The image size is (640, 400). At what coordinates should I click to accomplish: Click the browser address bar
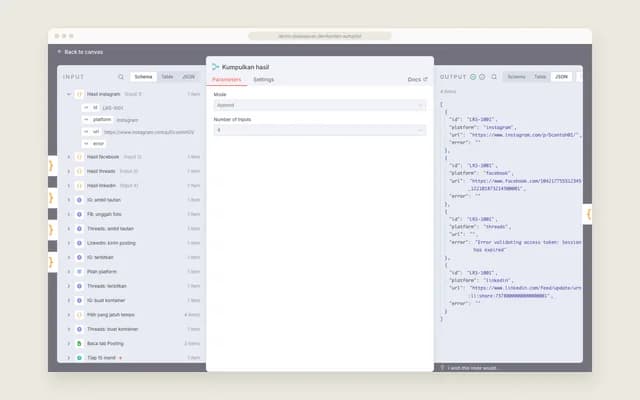coord(320,36)
